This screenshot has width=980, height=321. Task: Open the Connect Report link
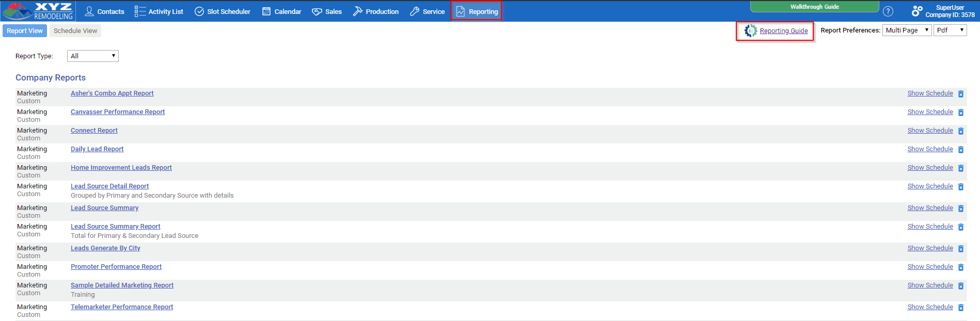click(x=94, y=131)
